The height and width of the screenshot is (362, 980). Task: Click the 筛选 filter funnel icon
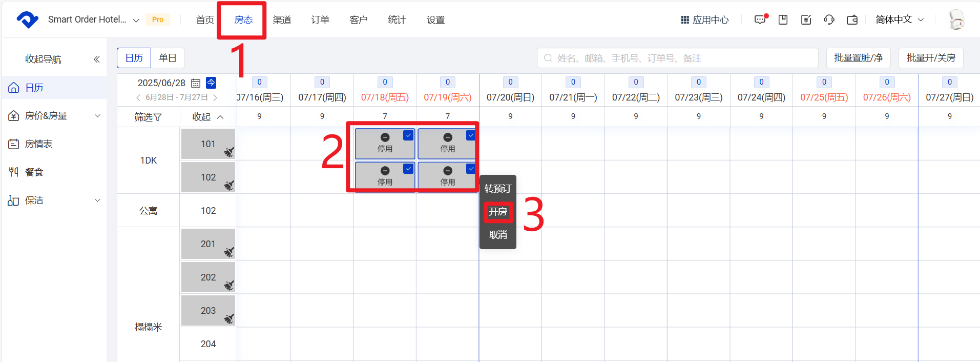coord(158,117)
